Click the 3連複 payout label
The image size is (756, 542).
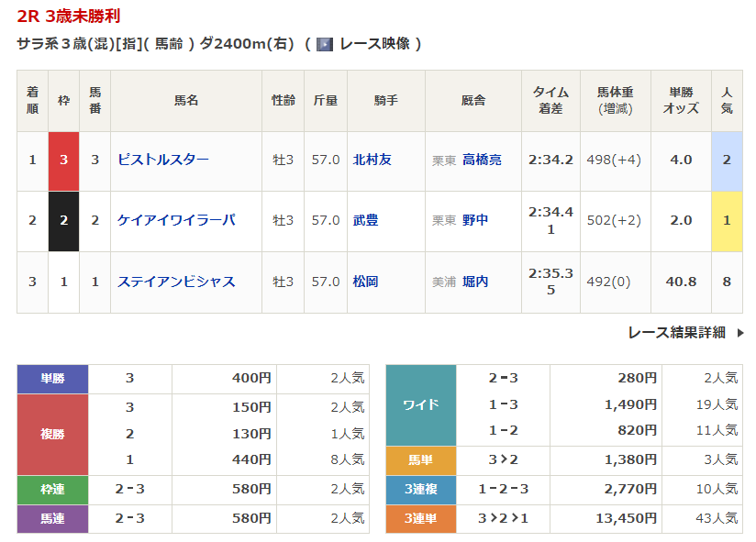[x=421, y=490]
